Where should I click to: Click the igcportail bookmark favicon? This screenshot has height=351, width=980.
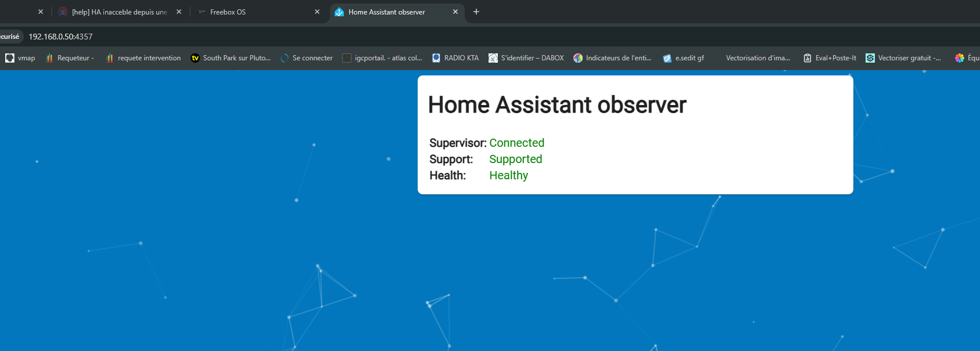(x=347, y=58)
